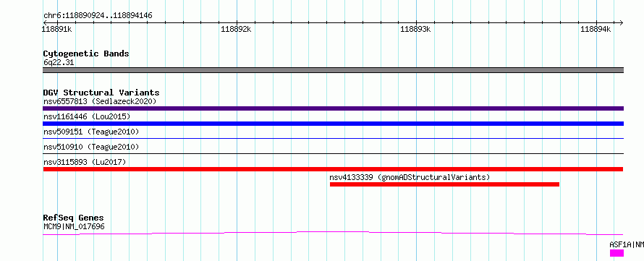Click the gray 6q22.31 cytogenetic band bar
644x261 pixels.
[x=333, y=70]
